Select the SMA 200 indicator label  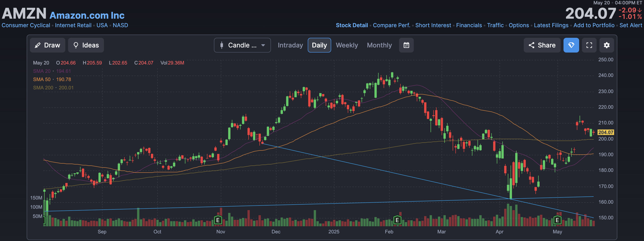pyautogui.click(x=43, y=88)
